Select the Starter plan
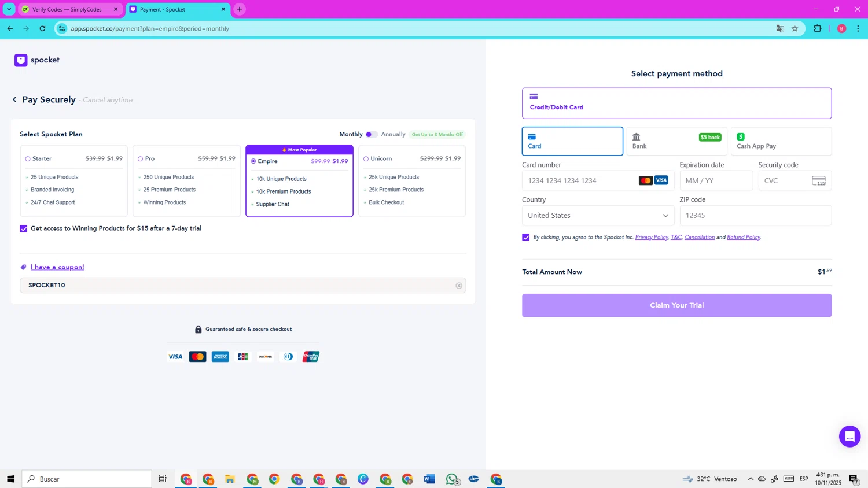 (x=28, y=159)
